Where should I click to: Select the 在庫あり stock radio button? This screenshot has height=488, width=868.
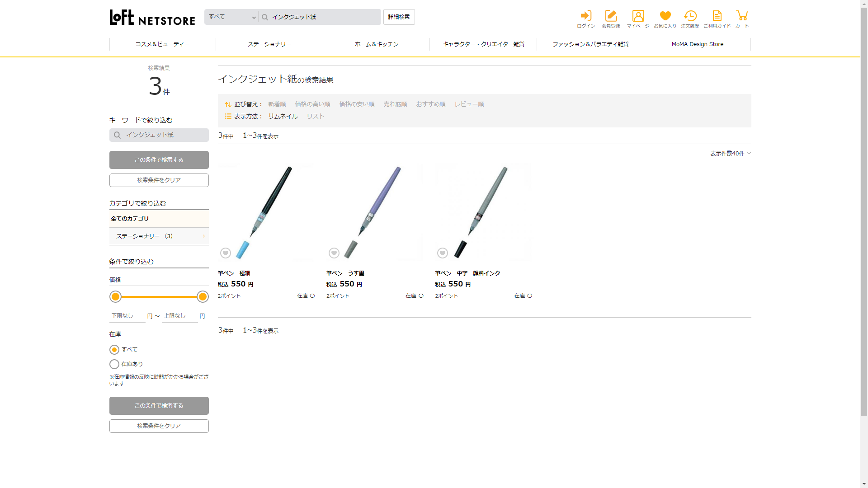click(x=114, y=364)
